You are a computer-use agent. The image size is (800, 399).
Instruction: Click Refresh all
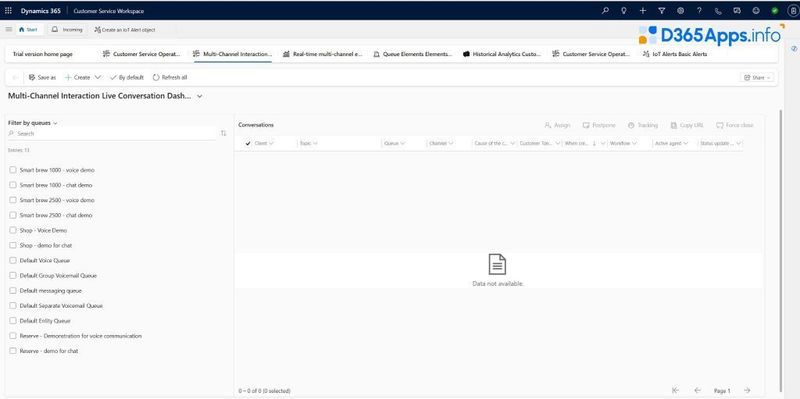(170, 78)
